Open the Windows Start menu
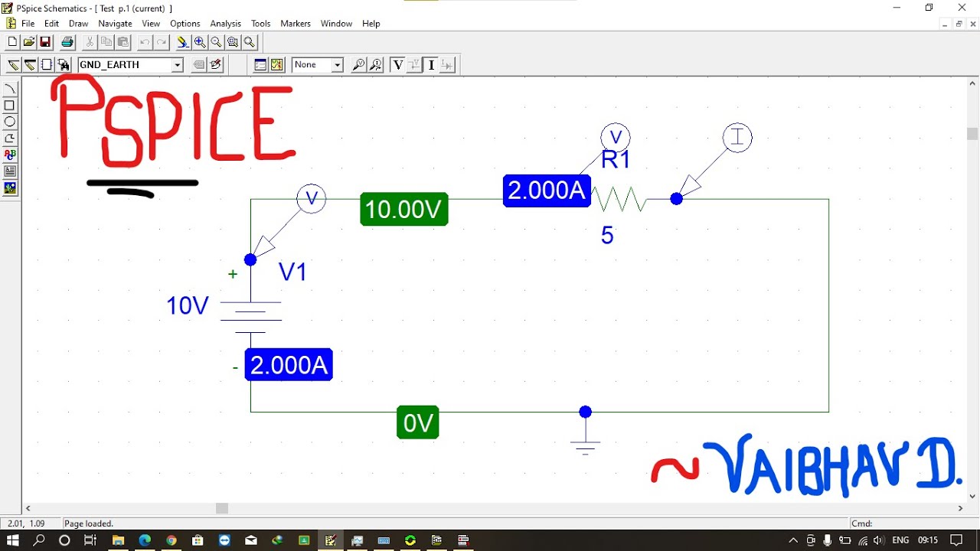 [13, 540]
